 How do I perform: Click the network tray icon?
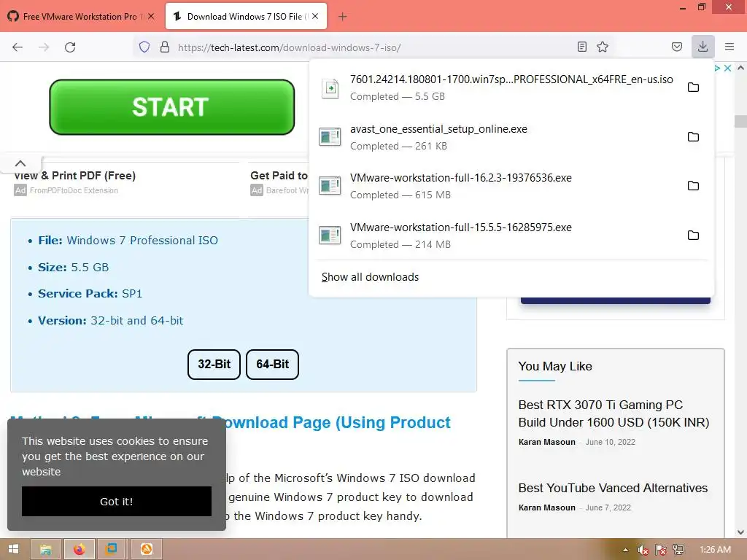tap(678, 550)
